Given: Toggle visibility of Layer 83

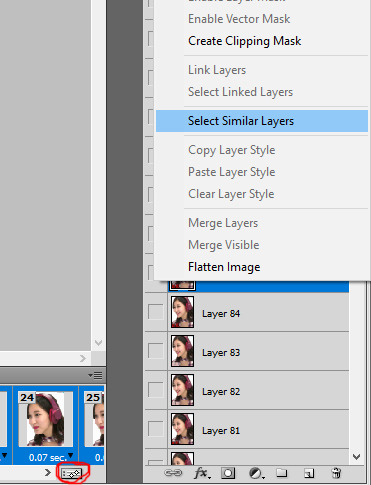Looking at the screenshot, I should 156,351.
